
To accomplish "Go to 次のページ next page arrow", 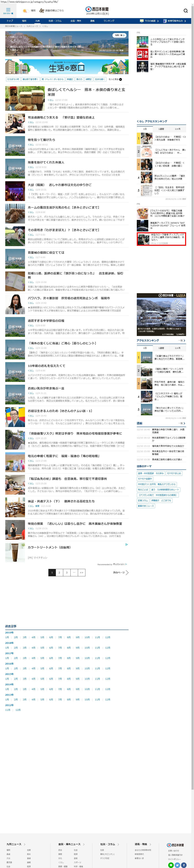I will tap(127, 573).
